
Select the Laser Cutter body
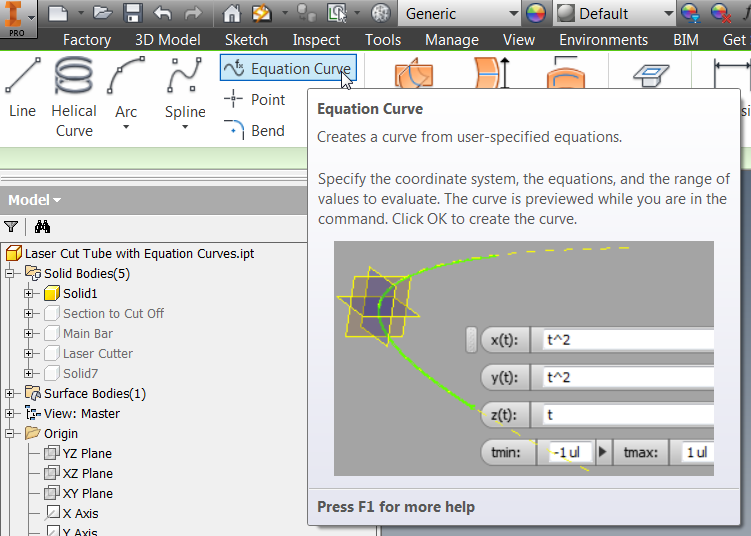pos(89,354)
